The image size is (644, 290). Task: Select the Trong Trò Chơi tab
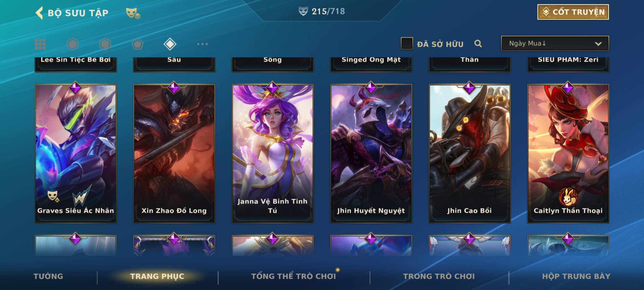click(439, 276)
